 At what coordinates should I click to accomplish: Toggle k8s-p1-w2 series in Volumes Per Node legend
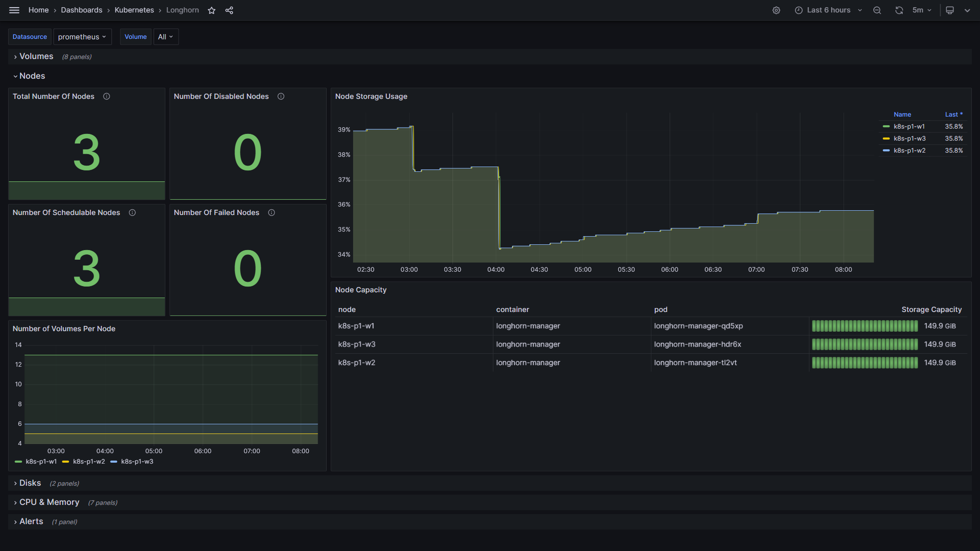[88, 462]
